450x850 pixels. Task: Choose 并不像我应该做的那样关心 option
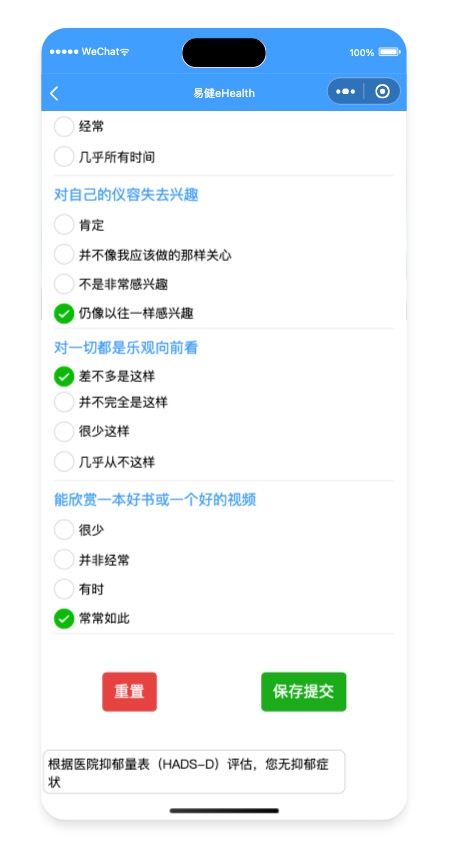[143, 254]
